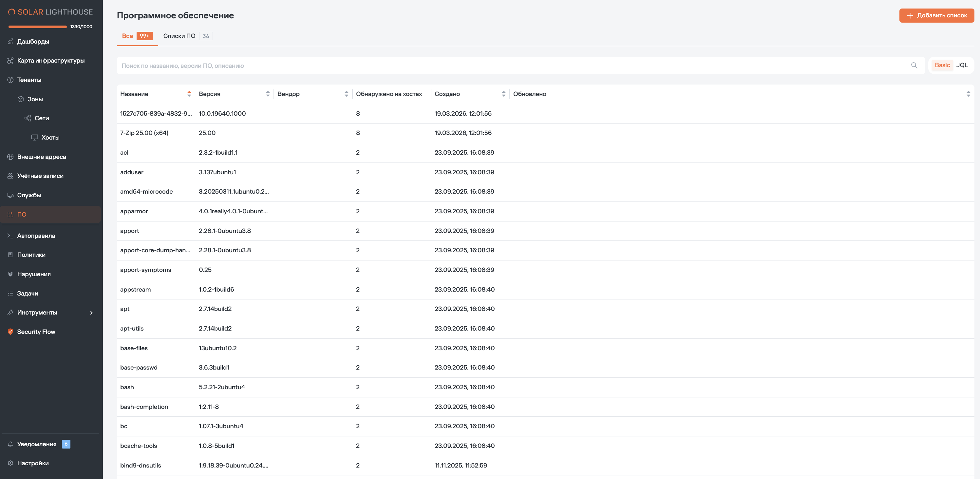This screenshot has height=479, width=980.
Task: Click the Сети network icon
Action: coord(28,118)
